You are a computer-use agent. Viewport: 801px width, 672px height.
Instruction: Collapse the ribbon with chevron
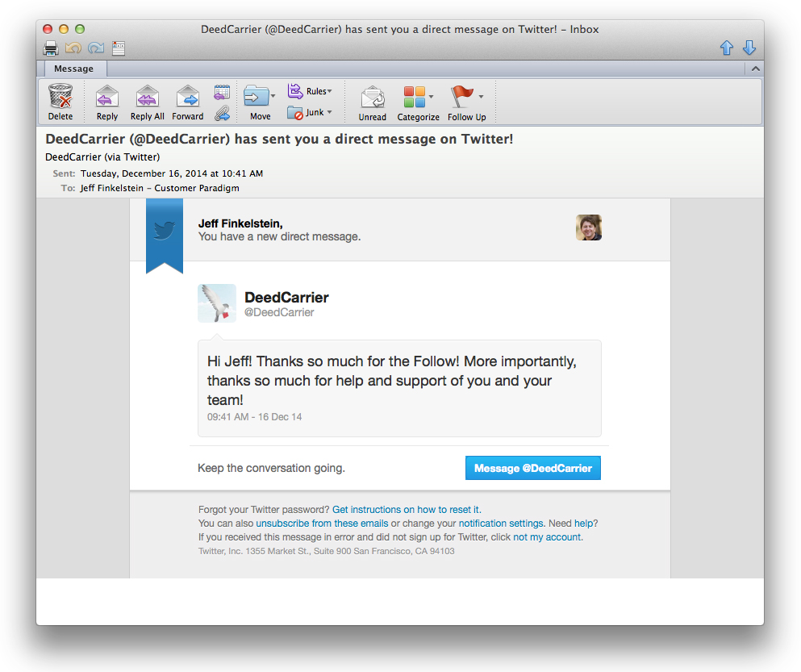756,69
